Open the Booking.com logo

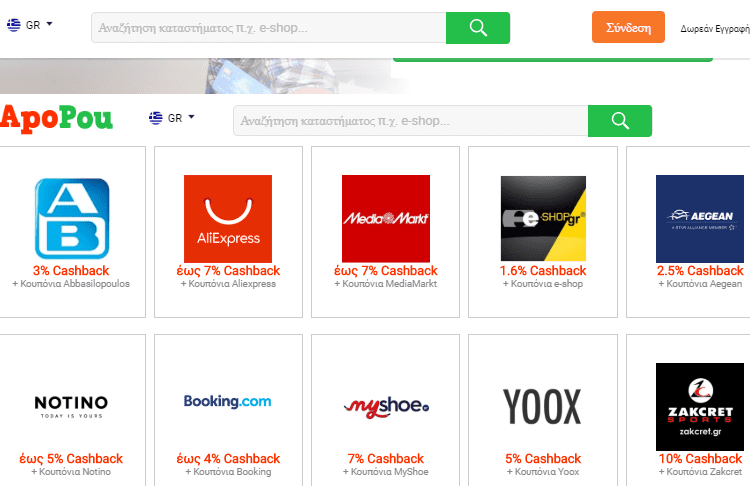click(x=228, y=401)
